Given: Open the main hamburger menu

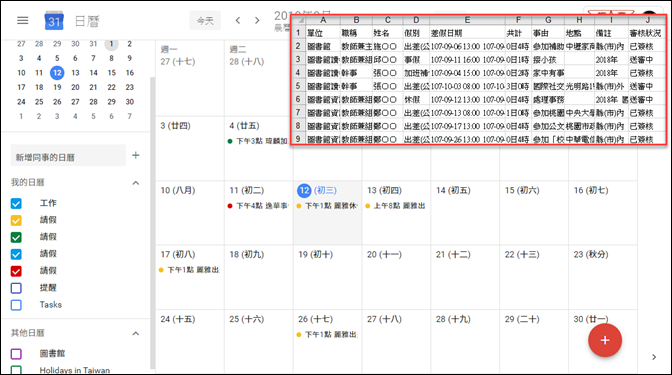Looking at the screenshot, I should point(23,20).
